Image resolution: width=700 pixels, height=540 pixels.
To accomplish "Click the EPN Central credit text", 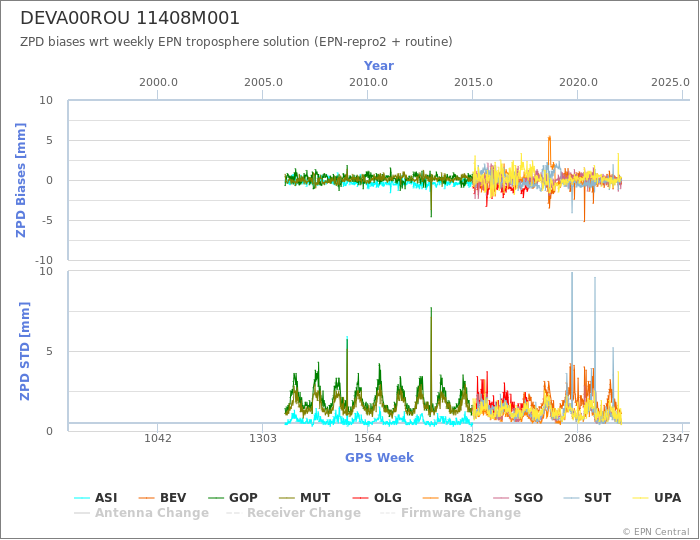I will coord(656,532).
